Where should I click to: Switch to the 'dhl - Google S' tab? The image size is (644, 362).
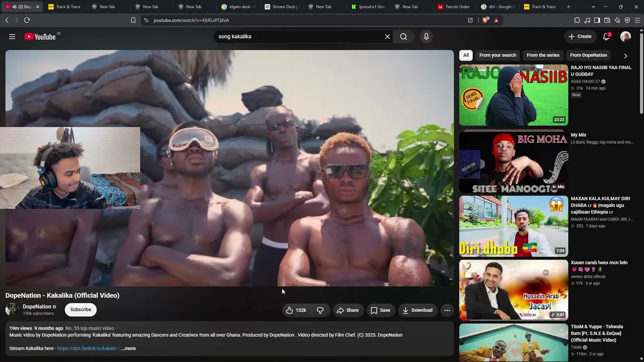[x=498, y=7]
